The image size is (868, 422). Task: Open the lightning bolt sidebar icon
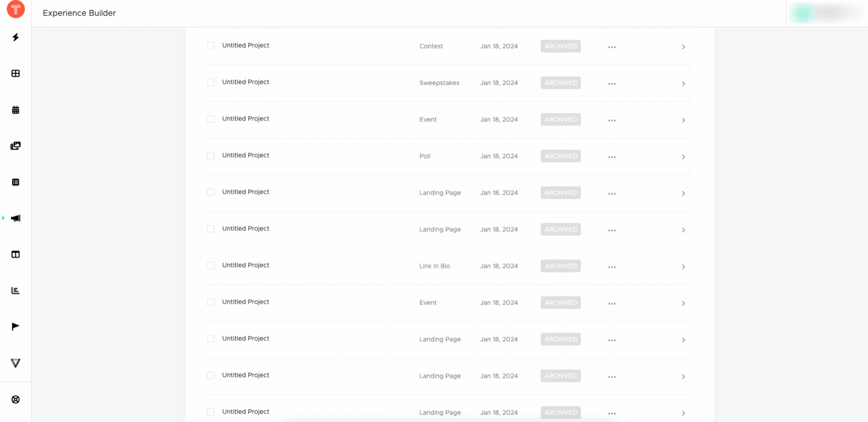(x=15, y=37)
